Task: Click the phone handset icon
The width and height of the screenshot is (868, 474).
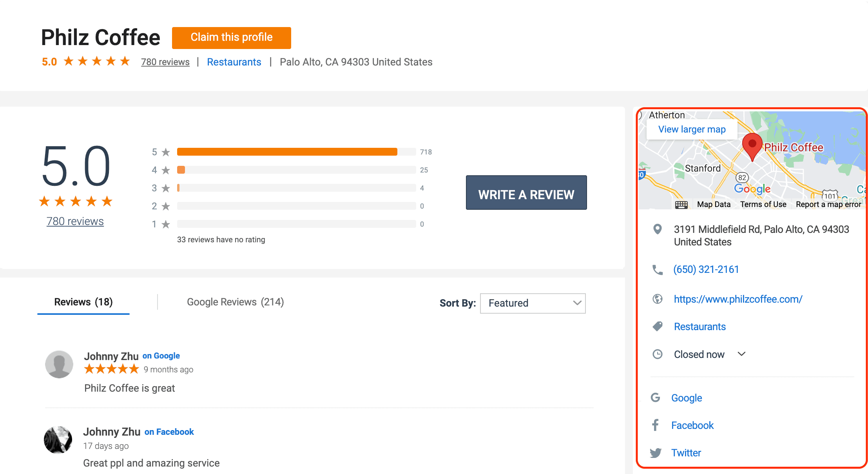Action: click(x=658, y=270)
